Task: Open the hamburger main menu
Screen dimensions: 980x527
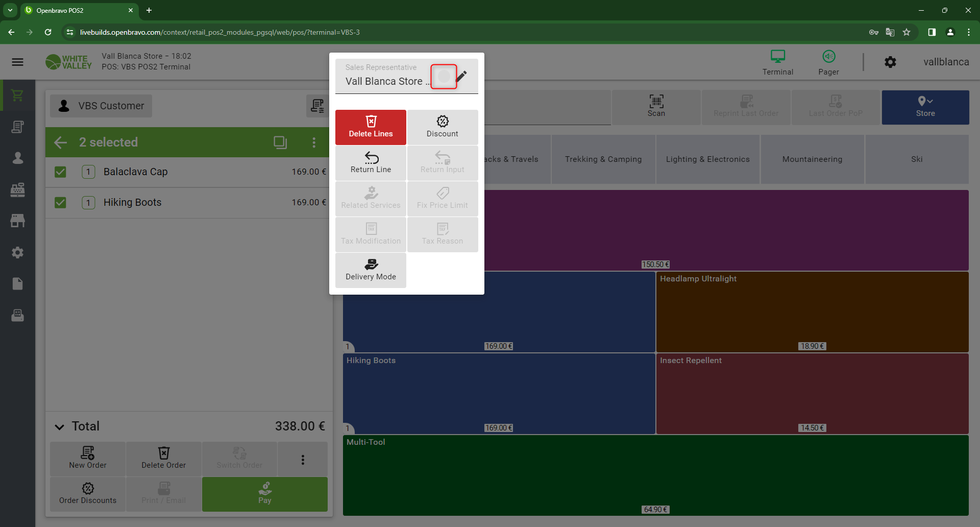Action: pos(18,62)
